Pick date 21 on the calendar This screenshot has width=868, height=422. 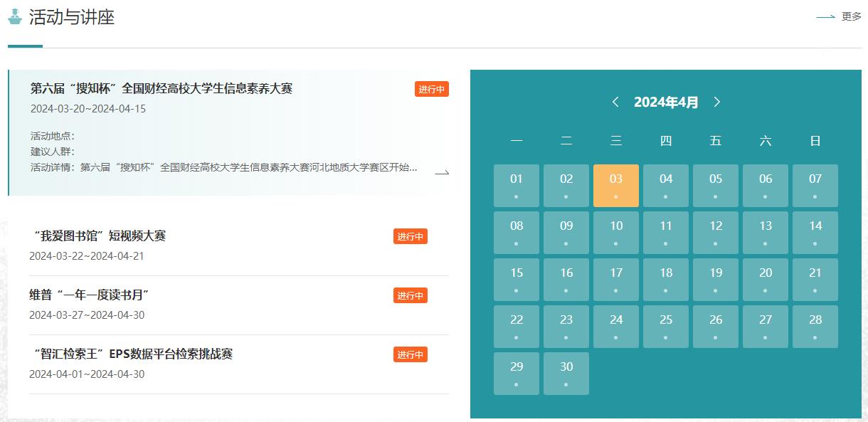coord(815,279)
